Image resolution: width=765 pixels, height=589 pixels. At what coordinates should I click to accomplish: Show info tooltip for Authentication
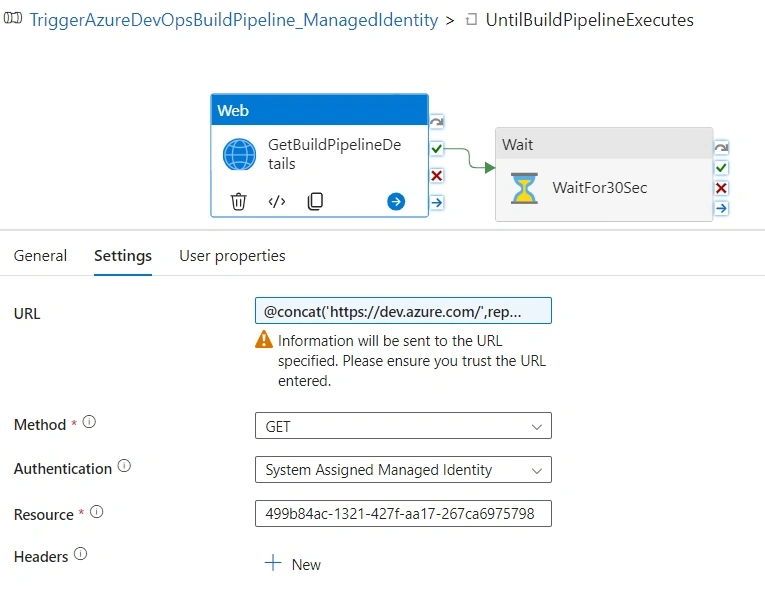(x=124, y=466)
